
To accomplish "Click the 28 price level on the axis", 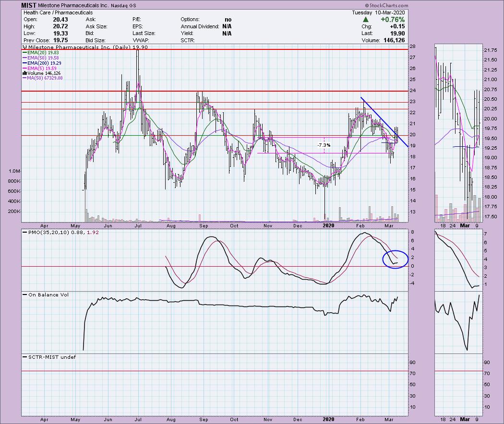I will click(412, 47).
